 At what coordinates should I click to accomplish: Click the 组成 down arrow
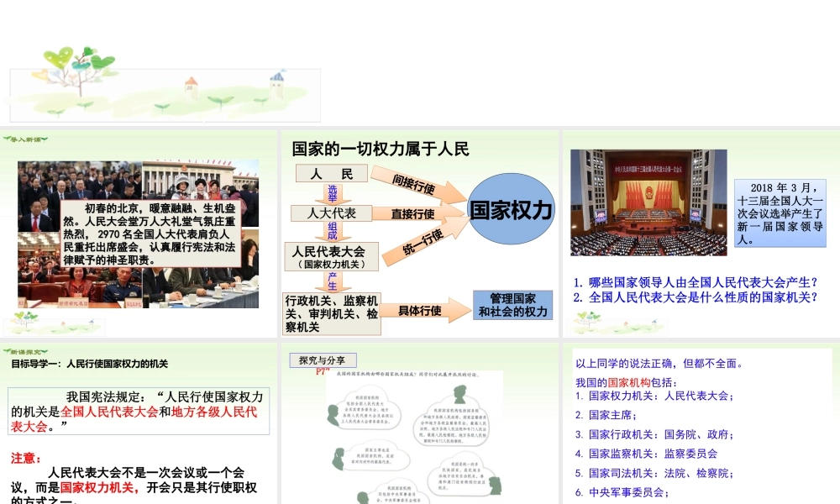[x=332, y=230]
